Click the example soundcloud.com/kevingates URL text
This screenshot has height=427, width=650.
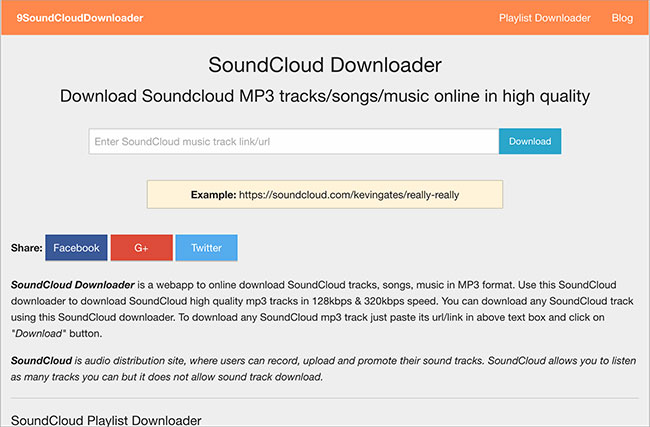tap(349, 195)
